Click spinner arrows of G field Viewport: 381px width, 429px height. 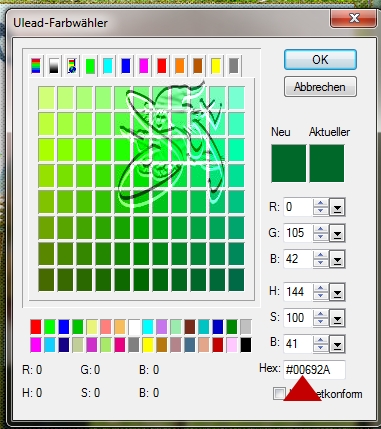321,233
